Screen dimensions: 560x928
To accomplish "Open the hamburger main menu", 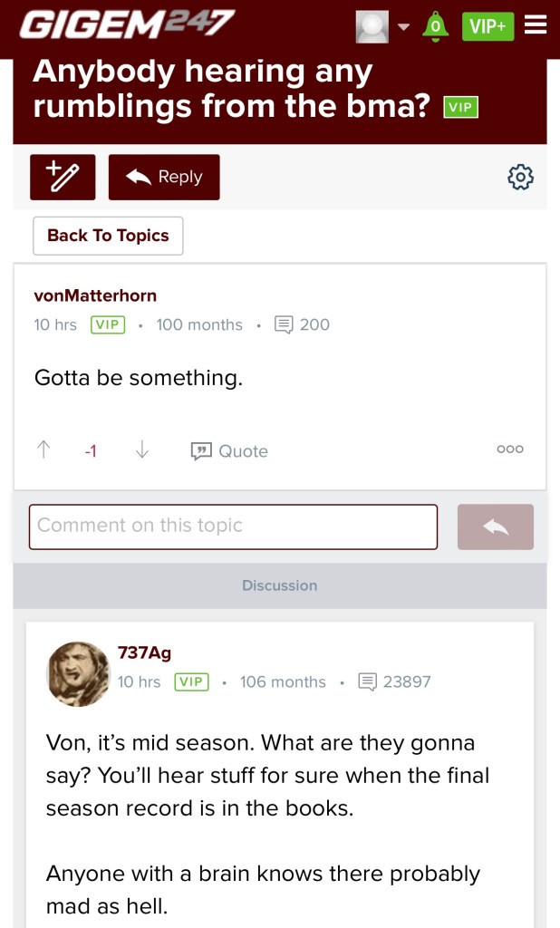I will (536, 25).
